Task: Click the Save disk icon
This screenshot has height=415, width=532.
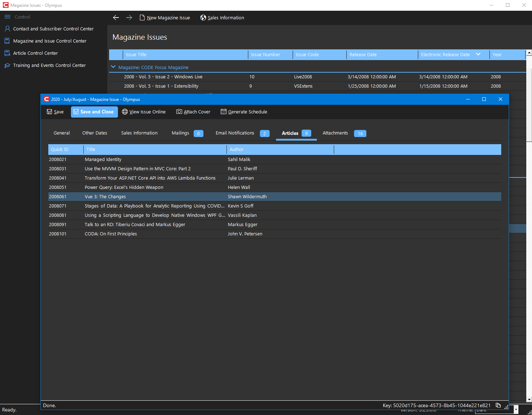Action: point(49,112)
